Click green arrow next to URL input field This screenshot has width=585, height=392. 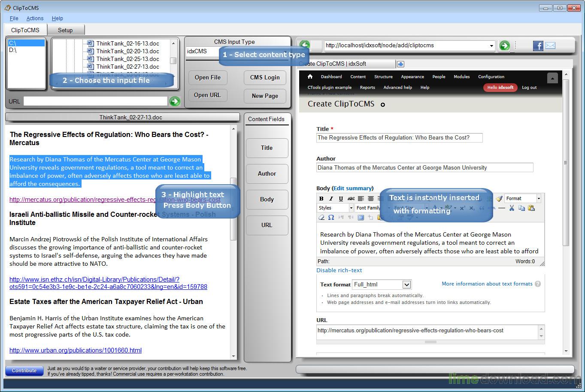[175, 101]
